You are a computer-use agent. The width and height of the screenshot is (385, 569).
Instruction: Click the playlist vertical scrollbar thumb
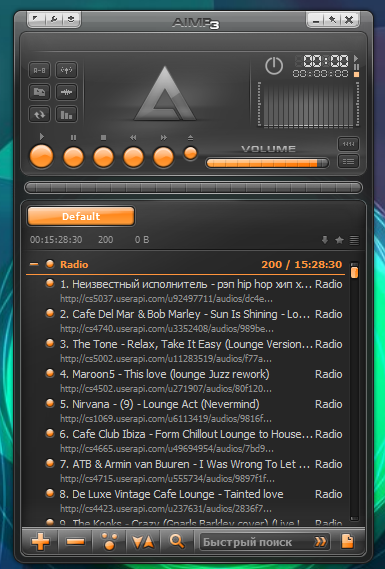(x=355, y=273)
